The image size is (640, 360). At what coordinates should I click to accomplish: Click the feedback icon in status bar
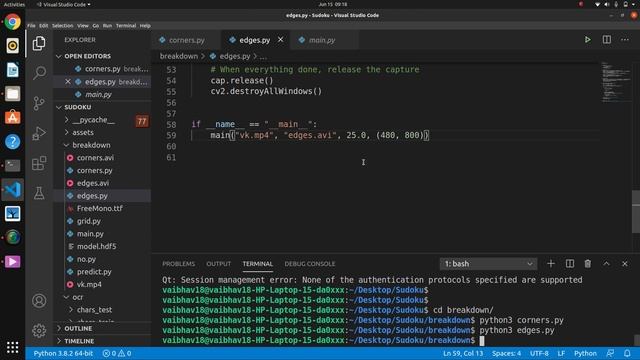click(x=610, y=353)
